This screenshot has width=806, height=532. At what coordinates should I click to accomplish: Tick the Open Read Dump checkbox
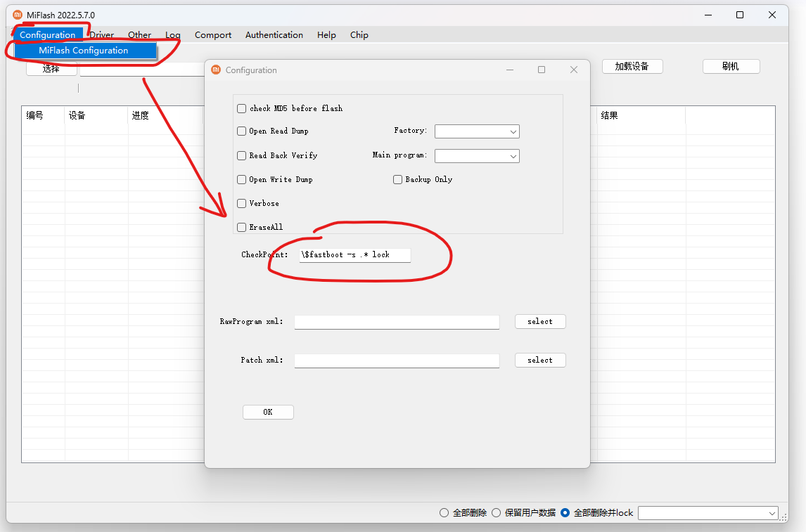(x=242, y=131)
